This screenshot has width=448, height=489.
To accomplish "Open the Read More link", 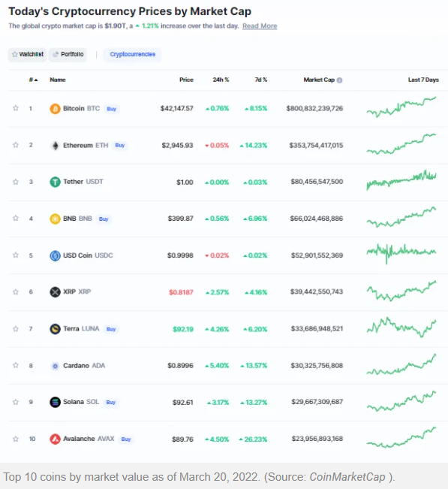I will pyautogui.click(x=260, y=26).
